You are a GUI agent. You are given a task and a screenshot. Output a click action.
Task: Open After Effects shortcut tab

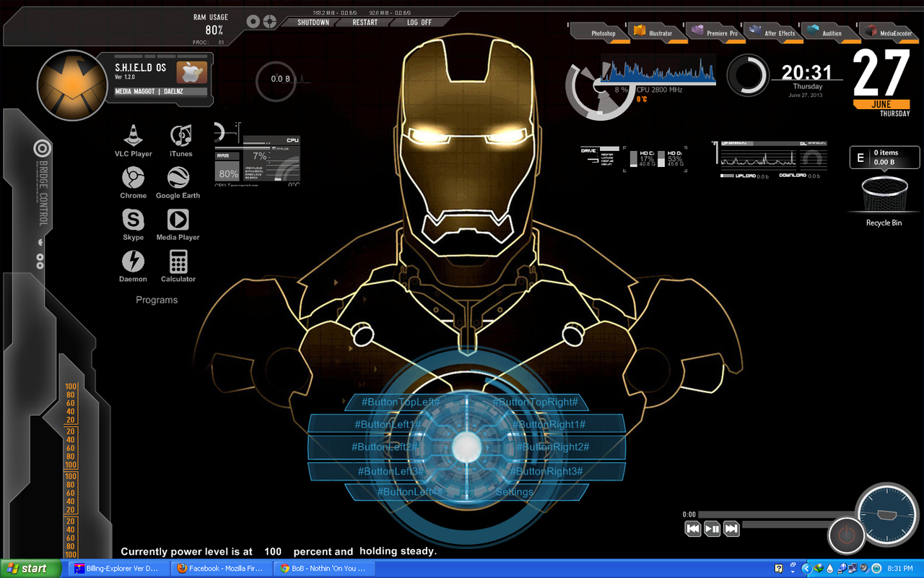(773, 33)
